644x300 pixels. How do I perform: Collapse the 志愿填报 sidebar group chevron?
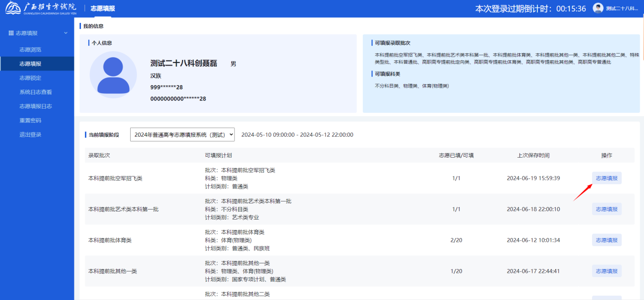pyautogui.click(x=66, y=33)
